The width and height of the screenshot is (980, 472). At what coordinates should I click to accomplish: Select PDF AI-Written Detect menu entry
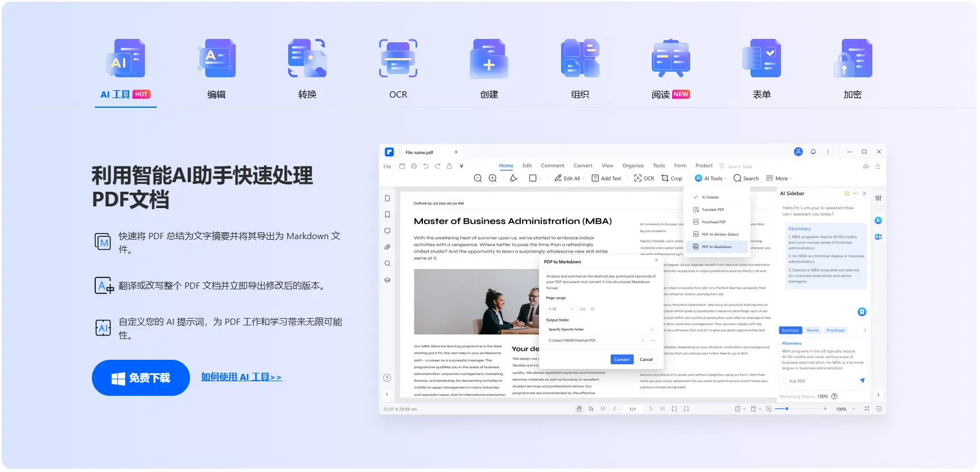tap(717, 235)
